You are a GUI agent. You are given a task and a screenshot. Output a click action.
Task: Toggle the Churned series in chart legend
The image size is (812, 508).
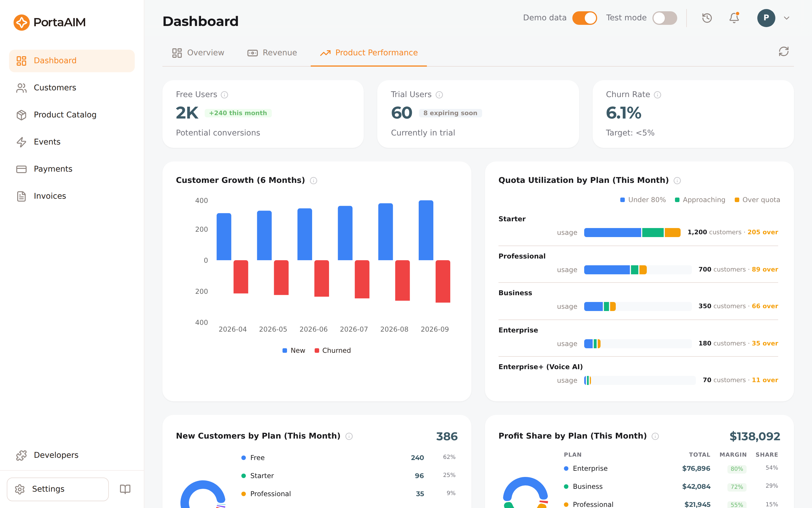(332, 351)
